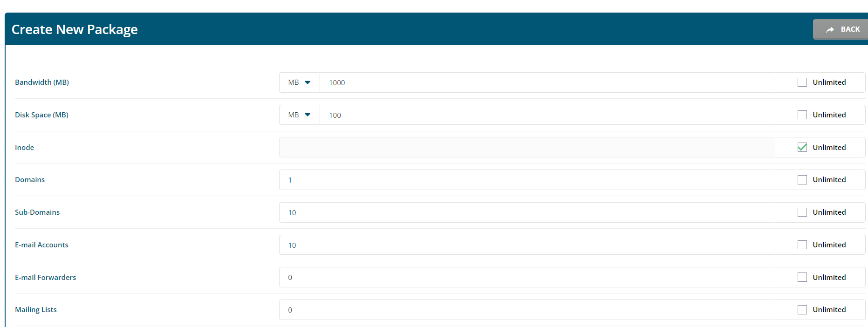
Task: Click the Domains input field
Action: coord(527,180)
